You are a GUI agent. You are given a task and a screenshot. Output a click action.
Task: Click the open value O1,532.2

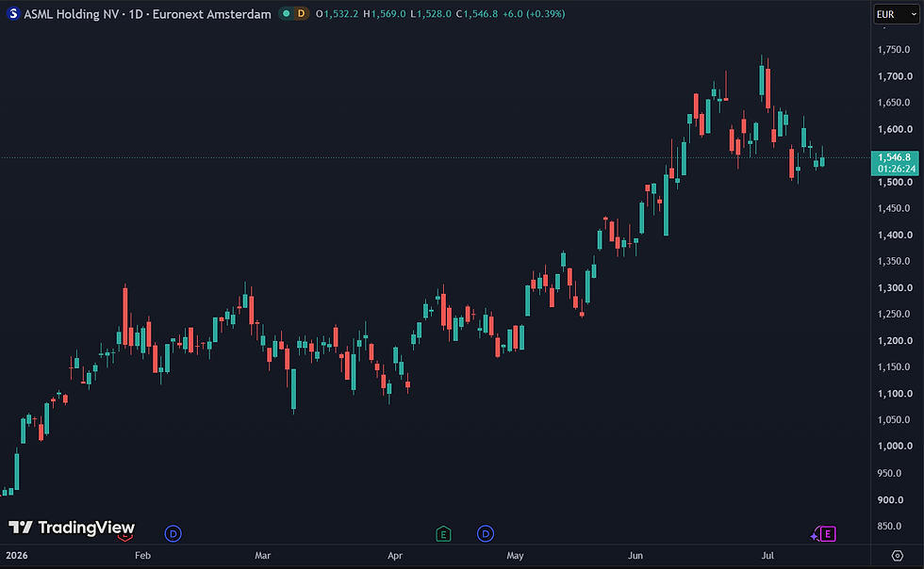[x=337, y=13]
